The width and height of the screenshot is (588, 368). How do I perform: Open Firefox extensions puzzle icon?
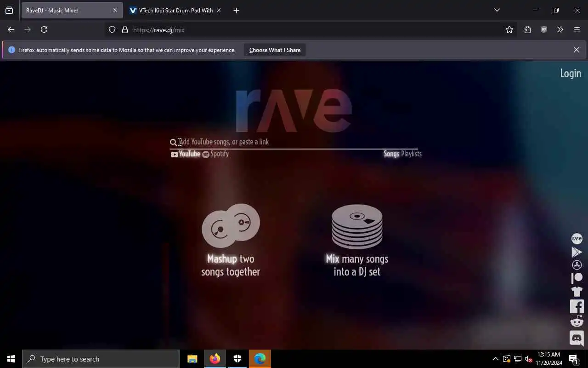point(527,30)
